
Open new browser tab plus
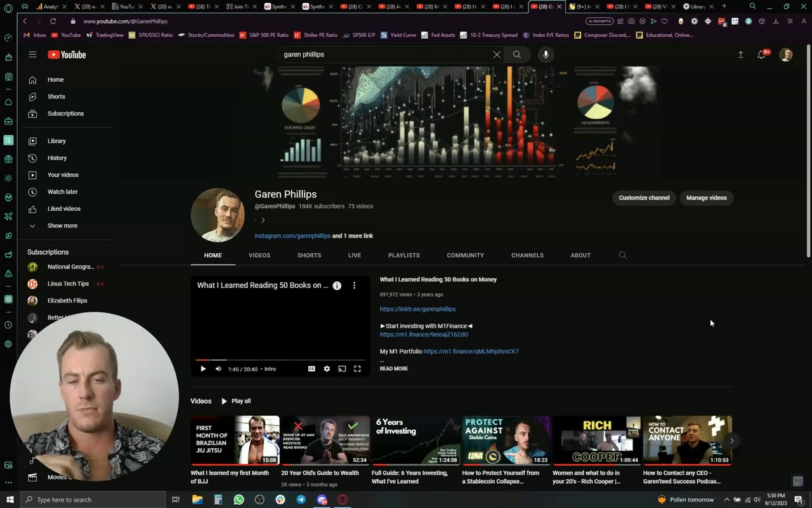pos(724,6)
